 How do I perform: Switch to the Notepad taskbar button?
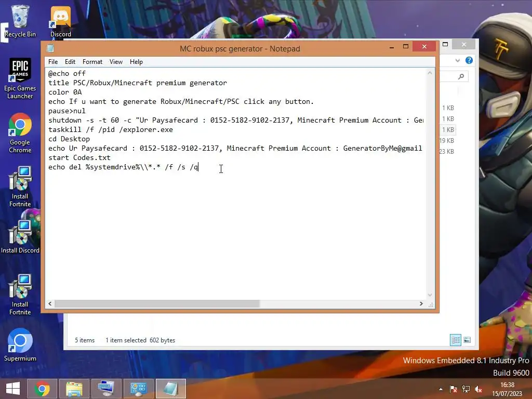(x=170, y=389)
